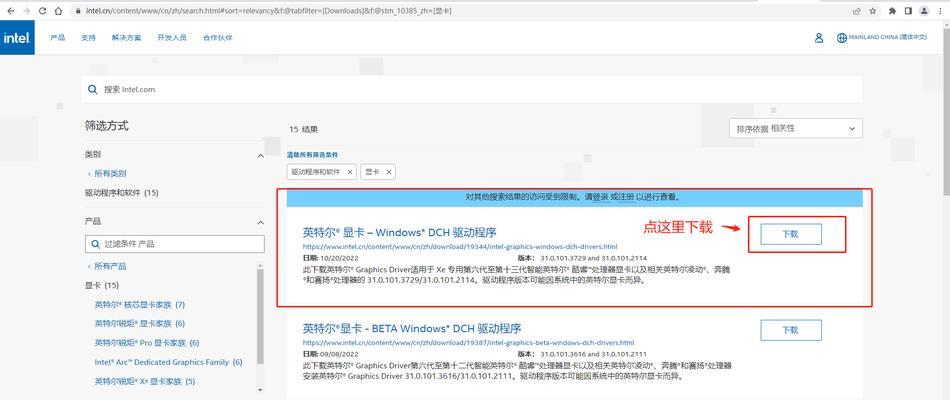The height and width of the screenshot is (400, 950).
Task: Open the 排序依据 相关性 dropdown
Action: point(796,128)
